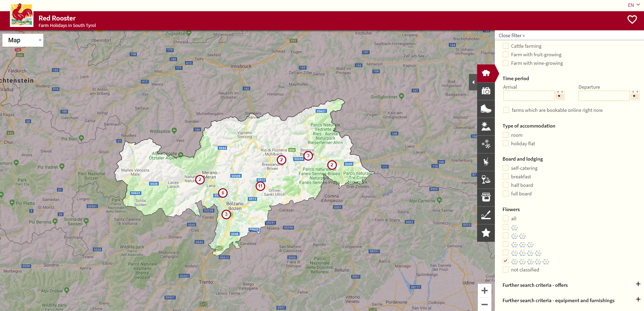Select the climbing activities icon
Screen dimensions: 644x311
[x=486, y=162]
